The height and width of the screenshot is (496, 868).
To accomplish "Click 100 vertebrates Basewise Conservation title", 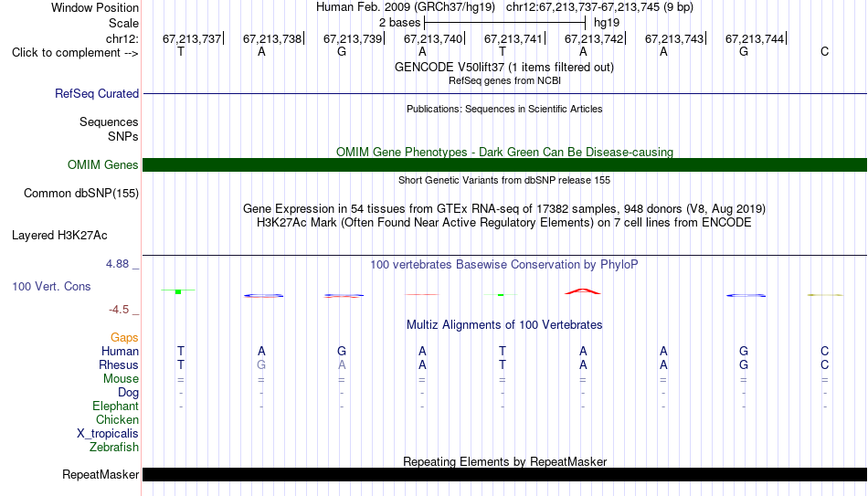I will pyautogui.click(x=504, y=265).
